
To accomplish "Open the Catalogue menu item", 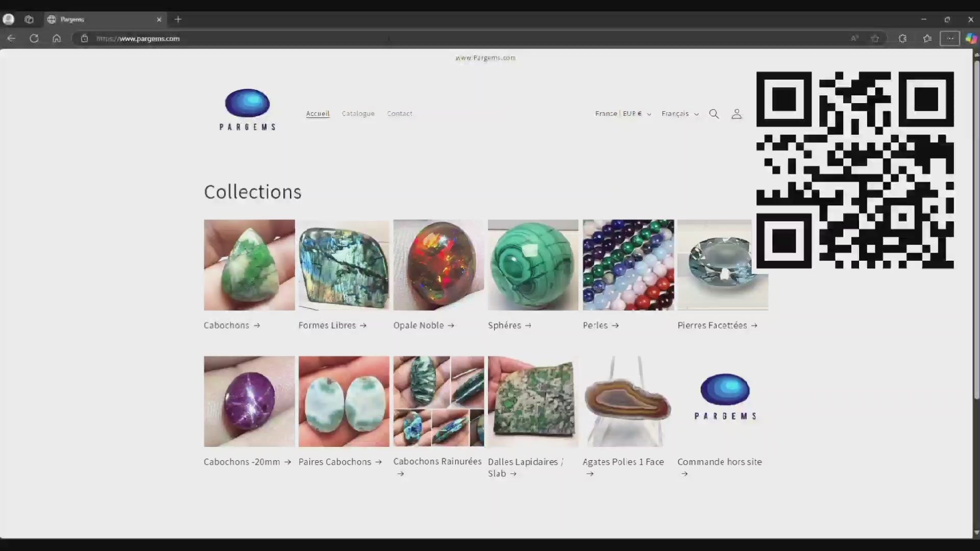I will [358, 114].
